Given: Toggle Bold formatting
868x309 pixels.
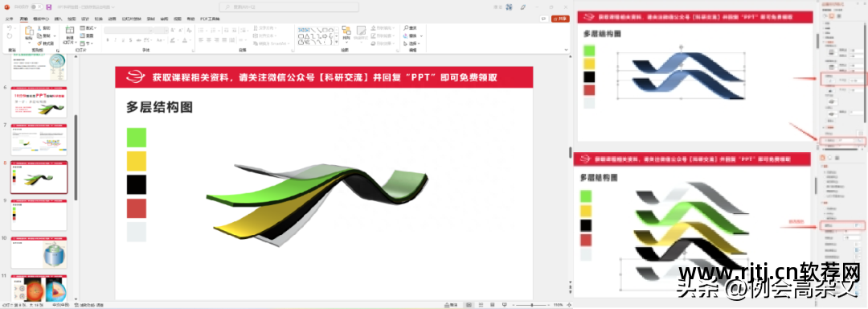Looking at the screenshot, I should click(x=108, y=40).
